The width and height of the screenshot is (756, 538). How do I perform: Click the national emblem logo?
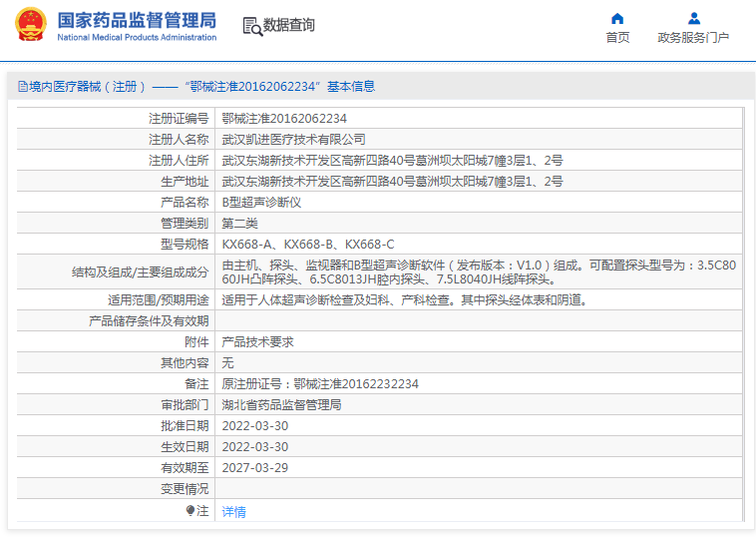[x=29, y=25]
